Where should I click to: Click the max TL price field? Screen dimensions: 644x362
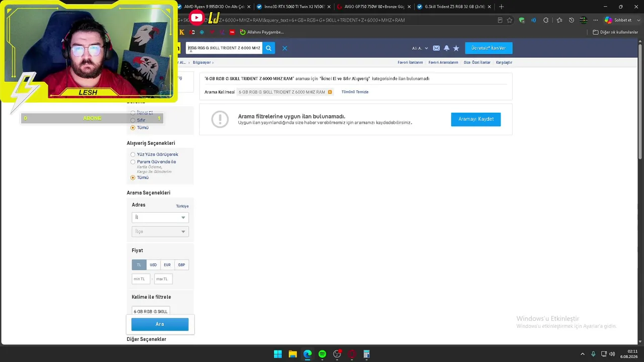(164, 279)
